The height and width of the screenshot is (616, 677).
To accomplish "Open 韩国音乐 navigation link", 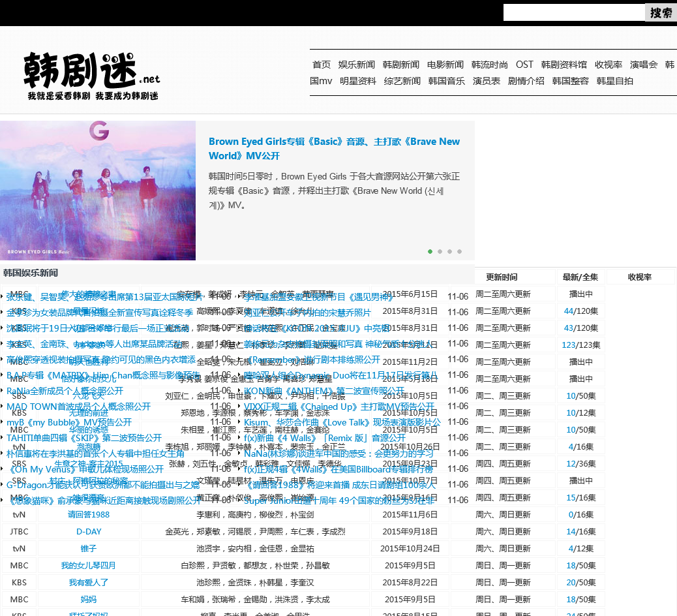I will 446,81.
